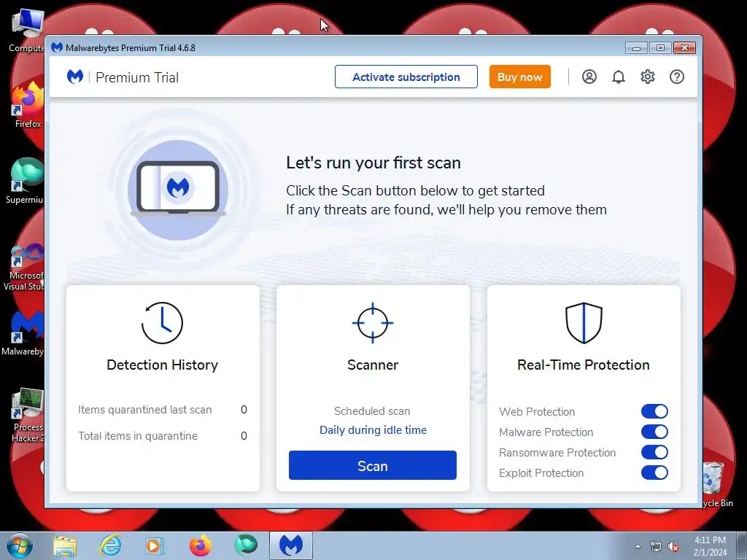The image size is (747, 560).
Task: Open Daily during idle time schedule link
Action: coord(373,430)
